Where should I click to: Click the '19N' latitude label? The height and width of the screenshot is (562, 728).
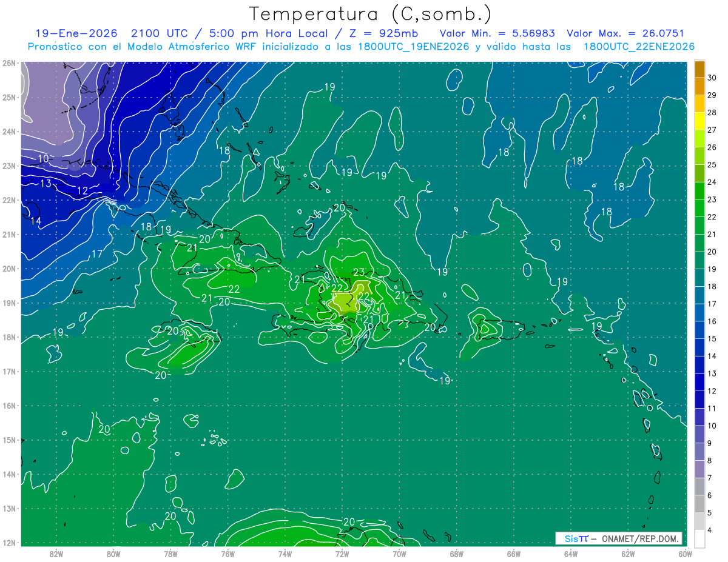(8, 303)
